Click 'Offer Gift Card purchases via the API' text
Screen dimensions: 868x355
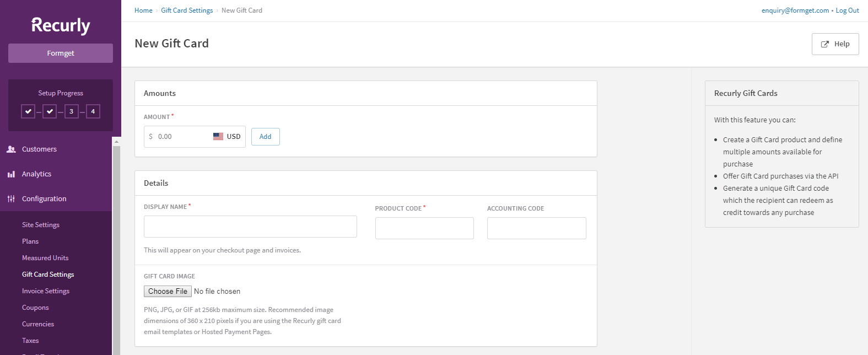click(x=781, y=176)
